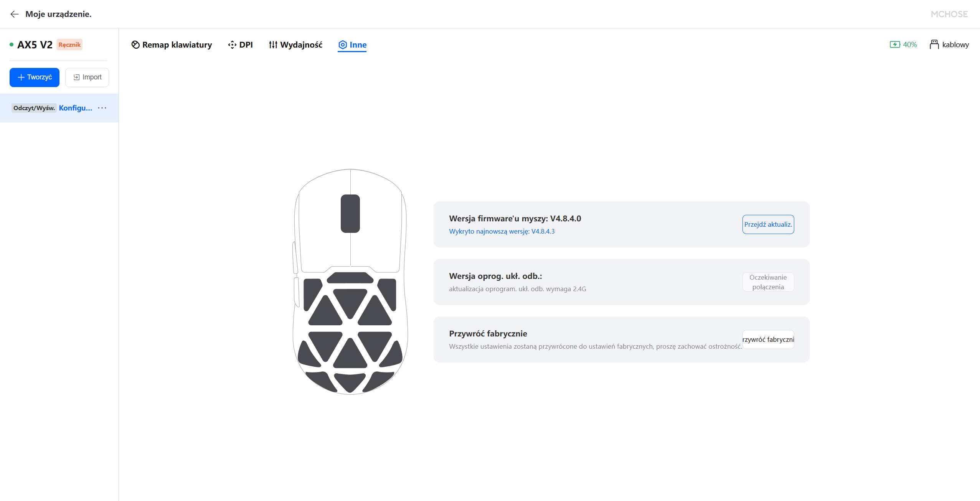Click the Inne hexagon icon
This screenshot has height=501, width=980.
(343, 45)
